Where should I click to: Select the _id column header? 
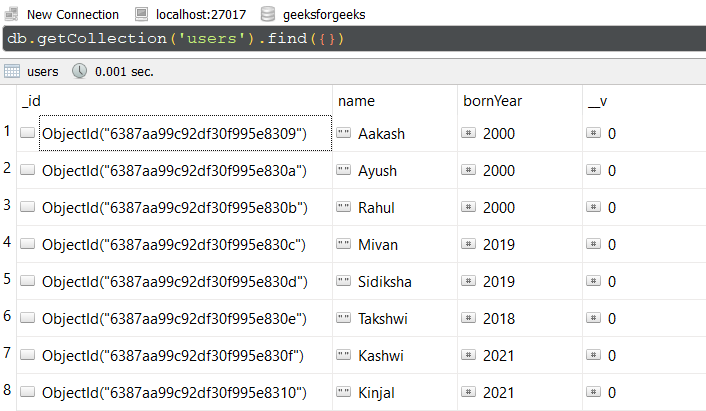click(30, 101)
